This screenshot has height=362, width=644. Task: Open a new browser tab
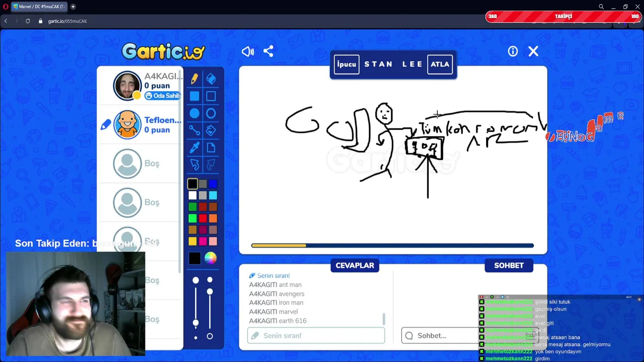tap(73, 7)
